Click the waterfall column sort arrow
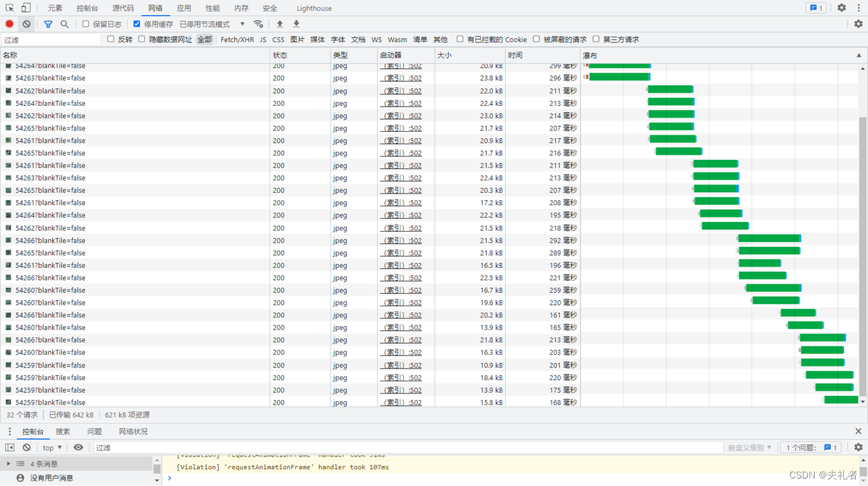Image resolution: width=868 pixels, height=486 pixels. click(x=858, y=55)
